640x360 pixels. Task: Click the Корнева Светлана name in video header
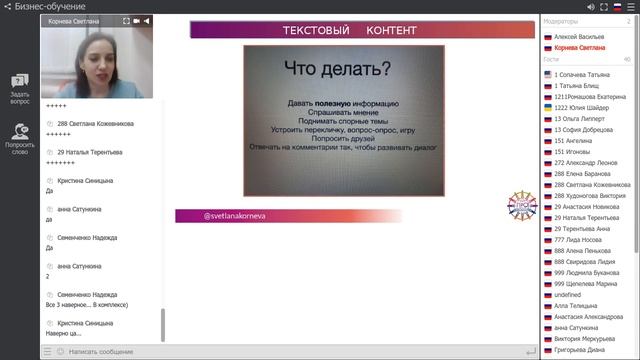coord(73,21)
